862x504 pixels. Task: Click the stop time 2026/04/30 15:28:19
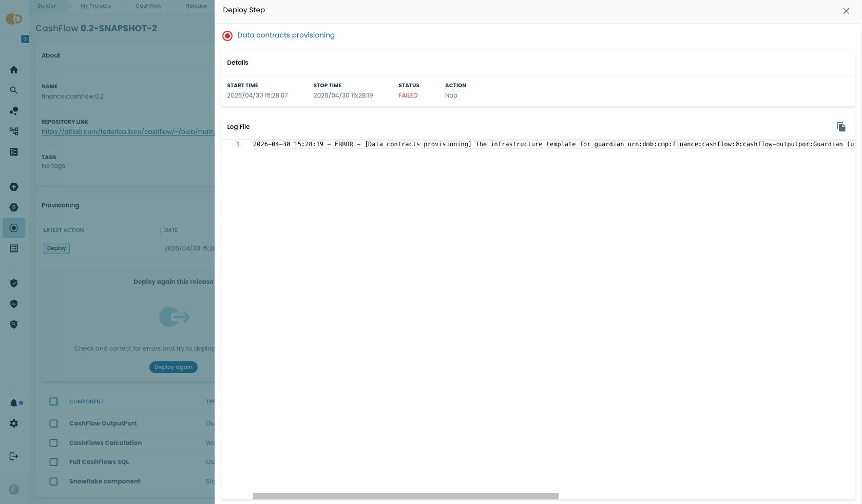pos(343,95)
